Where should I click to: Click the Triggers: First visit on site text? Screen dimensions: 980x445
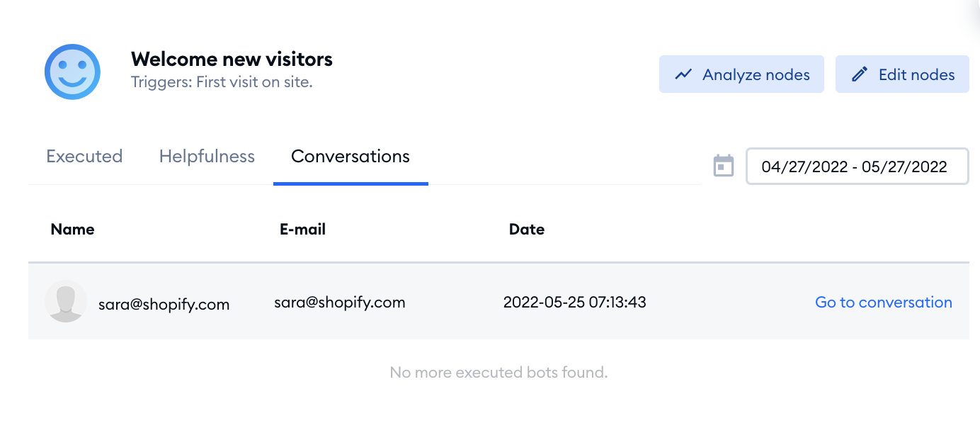click(222, 82)
